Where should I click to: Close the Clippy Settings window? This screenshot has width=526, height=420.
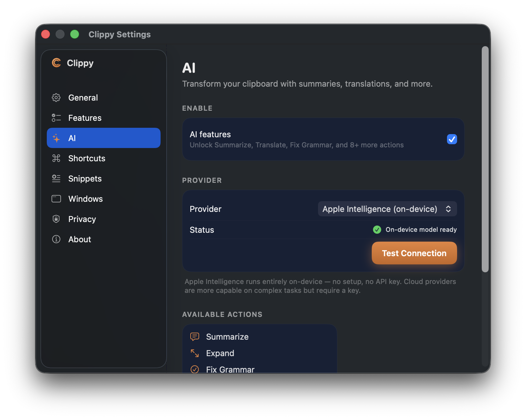click(x=46, y=34)
